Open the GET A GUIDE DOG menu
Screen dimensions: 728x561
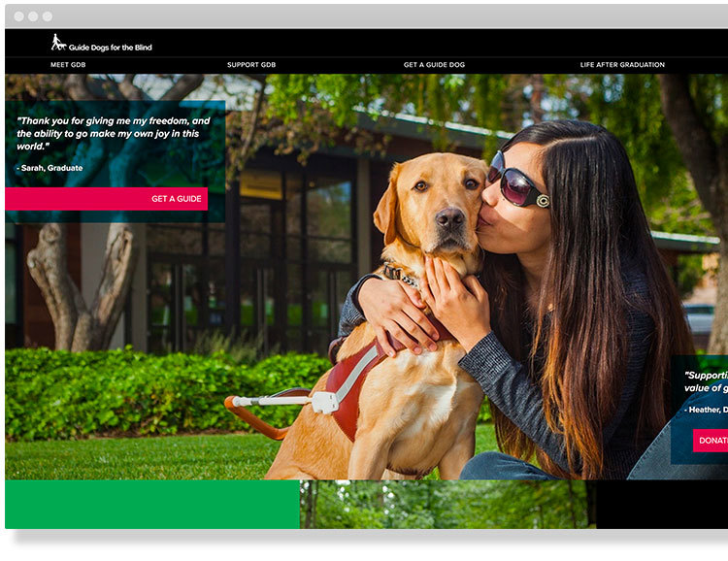[434, 65]
